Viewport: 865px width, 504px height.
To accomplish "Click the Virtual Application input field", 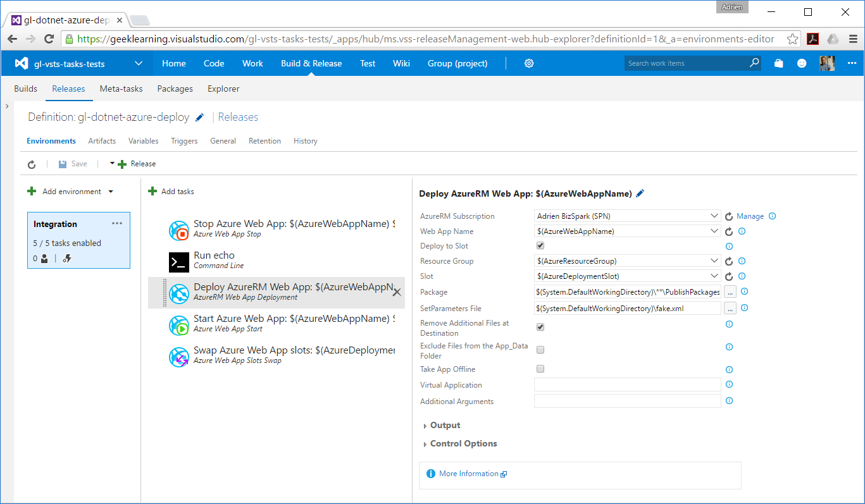I will pyautogui.click(x=628, y=384).
